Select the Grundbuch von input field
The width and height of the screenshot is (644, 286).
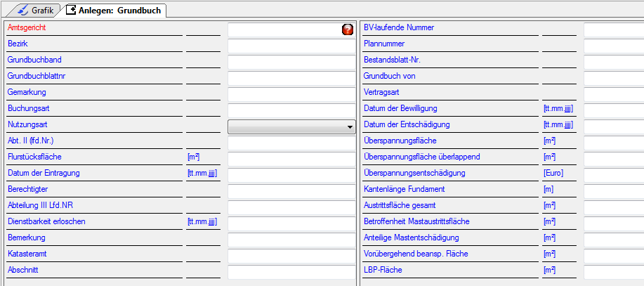tap(614, 79)
